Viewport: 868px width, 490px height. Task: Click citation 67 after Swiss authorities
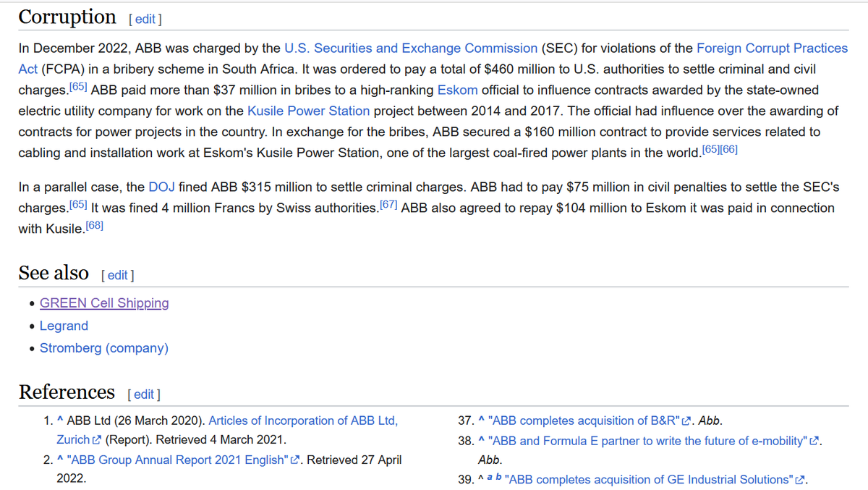[x=388, y=206]
